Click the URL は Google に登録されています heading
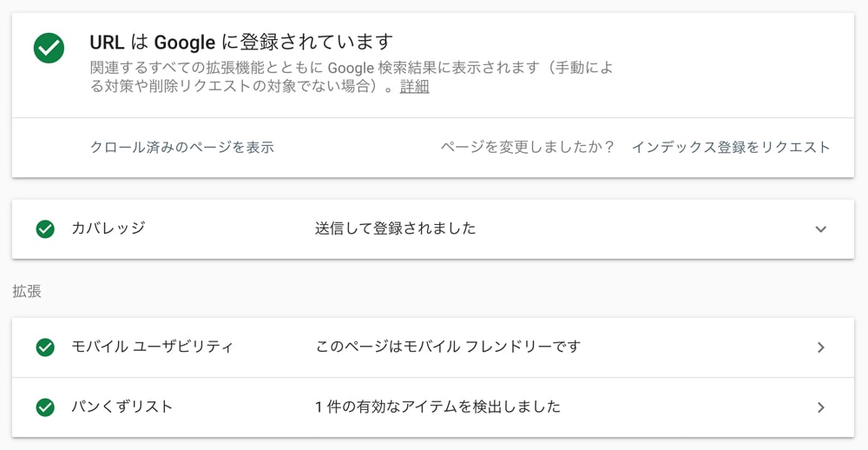 pos(241,42)
